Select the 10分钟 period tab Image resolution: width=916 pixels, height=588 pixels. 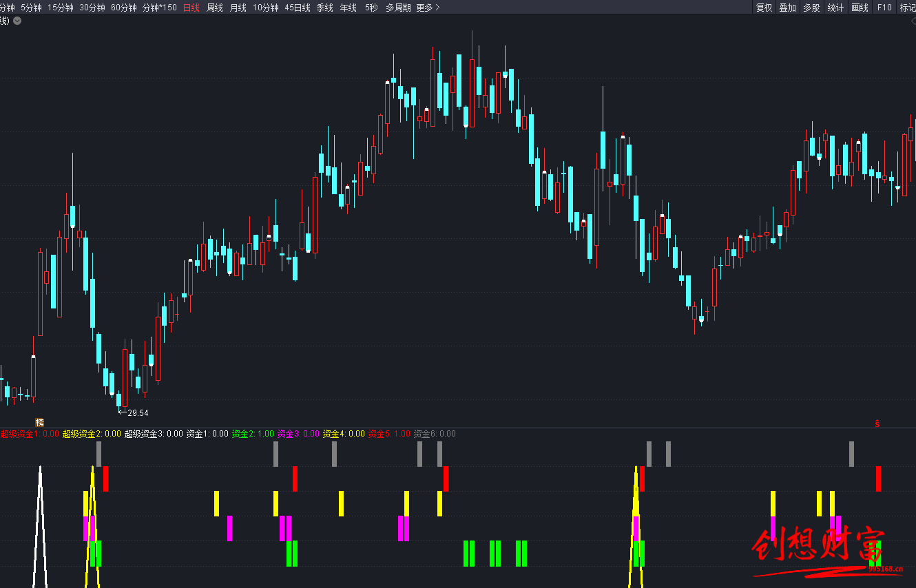pyautogui.click(x=265, y=8)
